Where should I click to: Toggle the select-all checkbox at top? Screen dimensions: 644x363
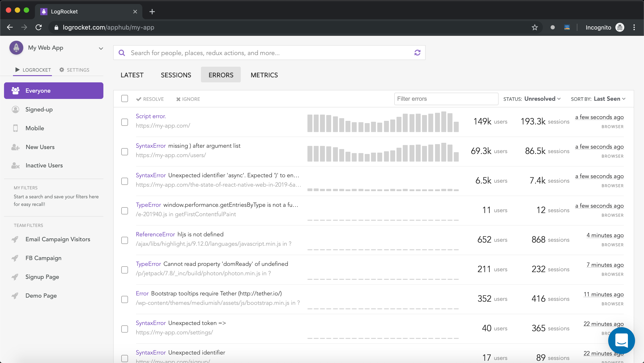click(125, 99)
